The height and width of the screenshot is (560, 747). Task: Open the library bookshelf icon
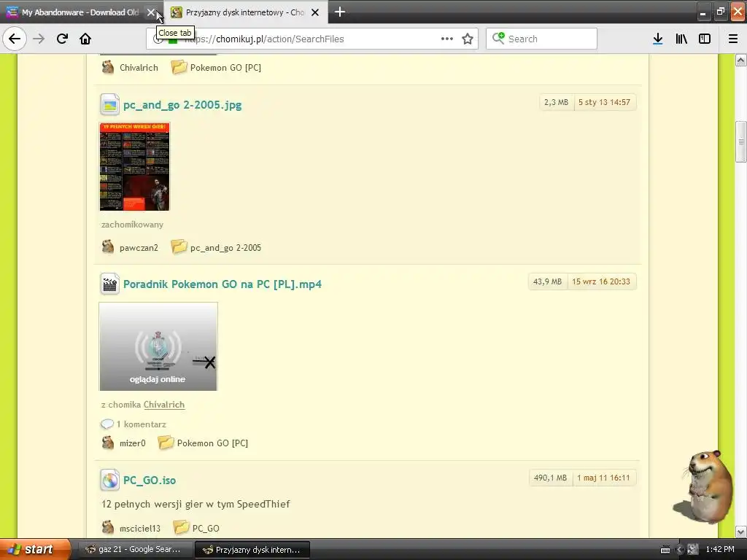pyautogui.click(x=681, y=39)
